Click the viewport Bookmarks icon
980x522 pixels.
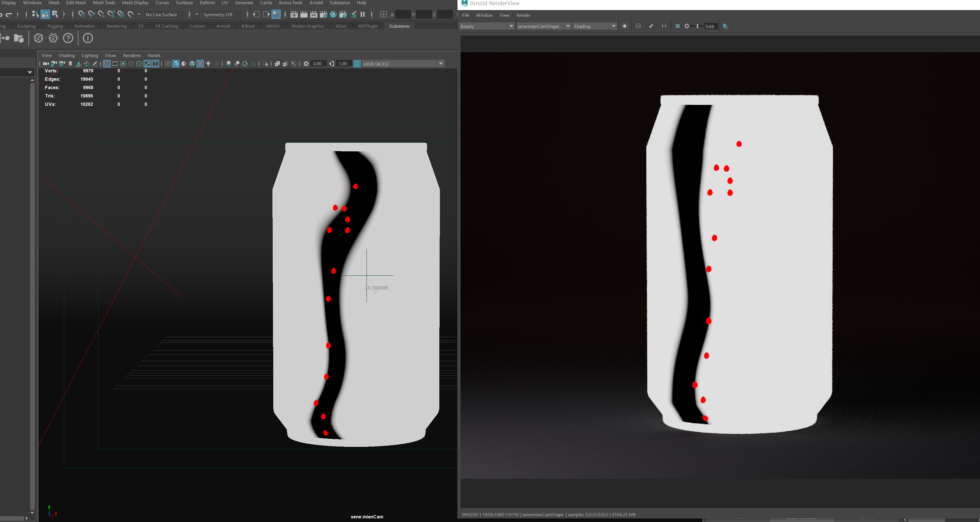pyautogui.click(x=70, y=64)
